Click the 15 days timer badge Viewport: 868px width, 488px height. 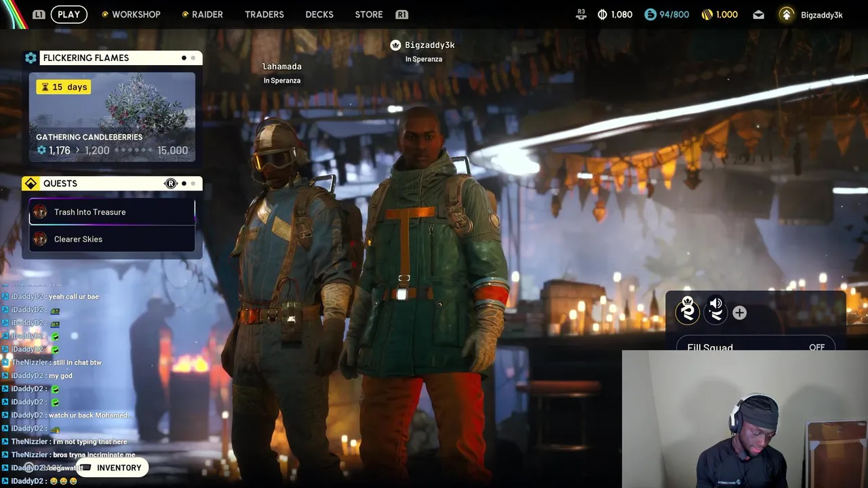click(63, 87)
